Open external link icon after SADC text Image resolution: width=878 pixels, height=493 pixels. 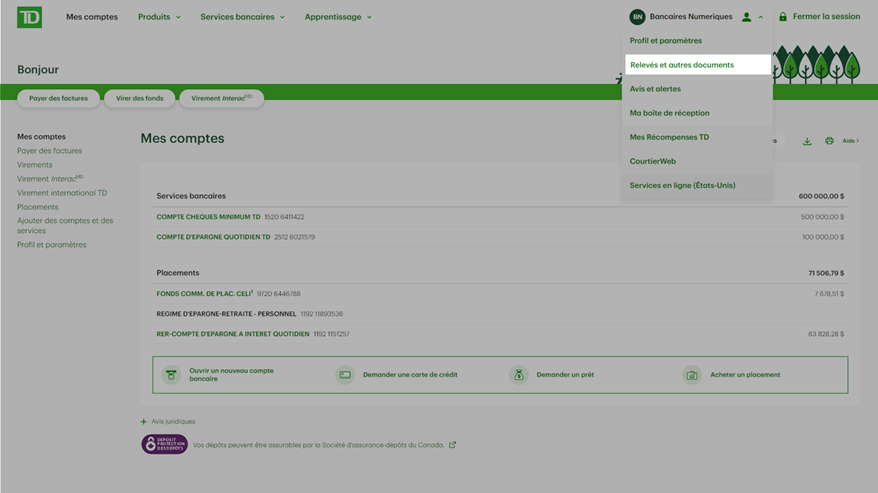tap(452, 445)
